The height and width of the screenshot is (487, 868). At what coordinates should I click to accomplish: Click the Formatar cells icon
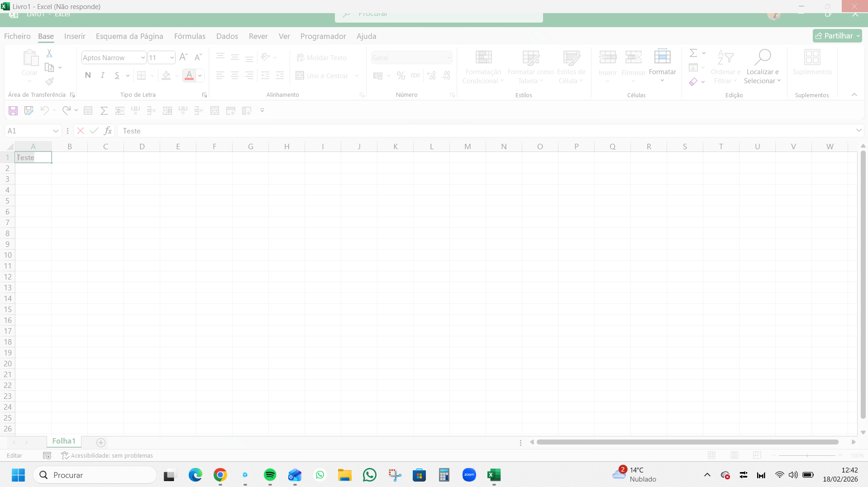pyautogui.click(x=662, y=57)
